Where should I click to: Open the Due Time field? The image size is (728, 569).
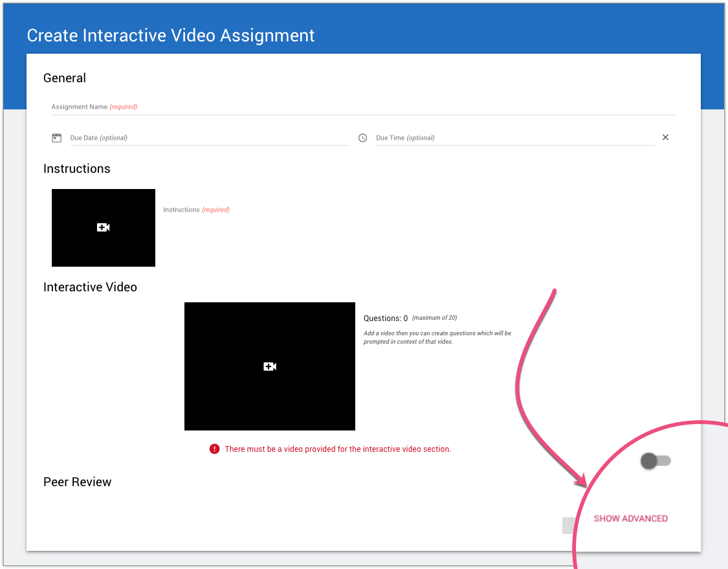[x=515, y=138]
